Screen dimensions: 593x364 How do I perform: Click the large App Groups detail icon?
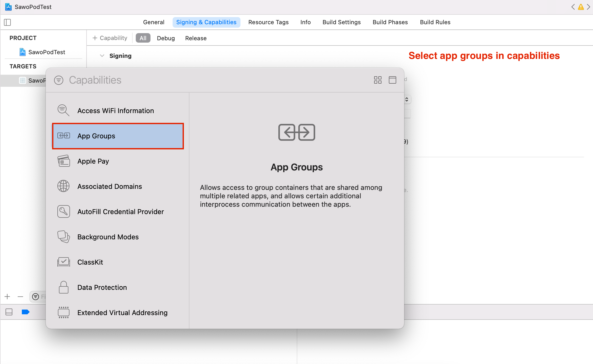[296, 132]
